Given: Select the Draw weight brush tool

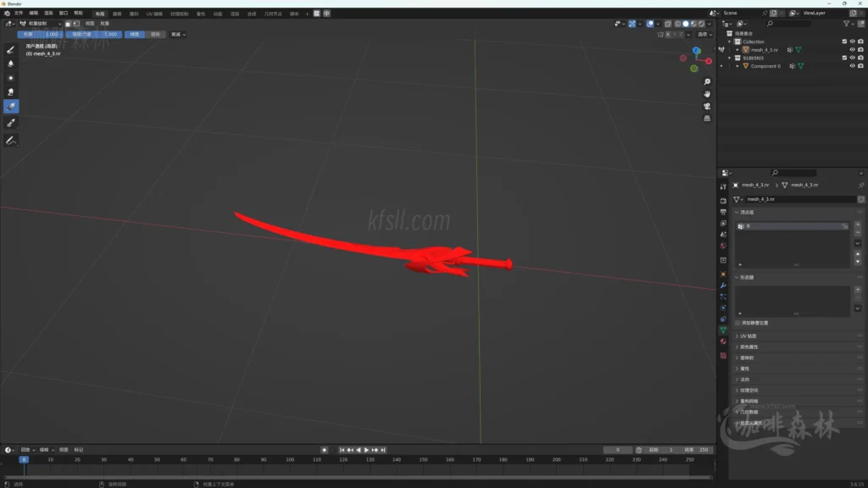Looking at the screenshot, I should 11,49.
